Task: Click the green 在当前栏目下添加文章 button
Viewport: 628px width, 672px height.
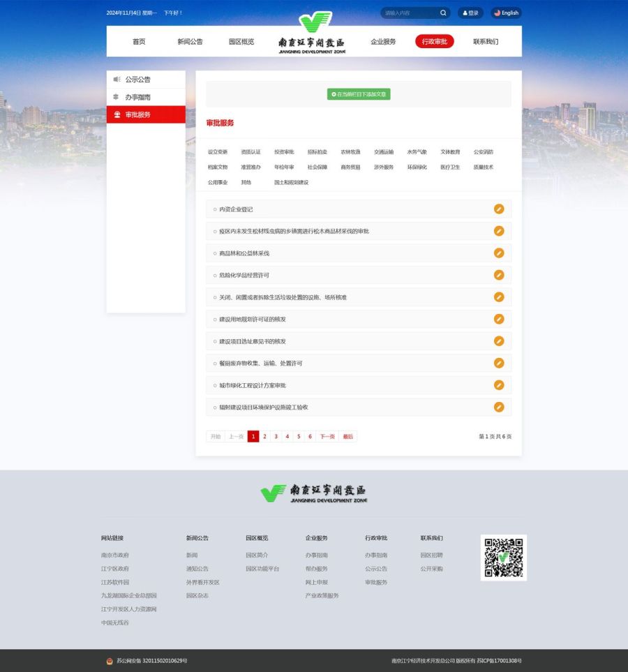Action: [359, 94]
